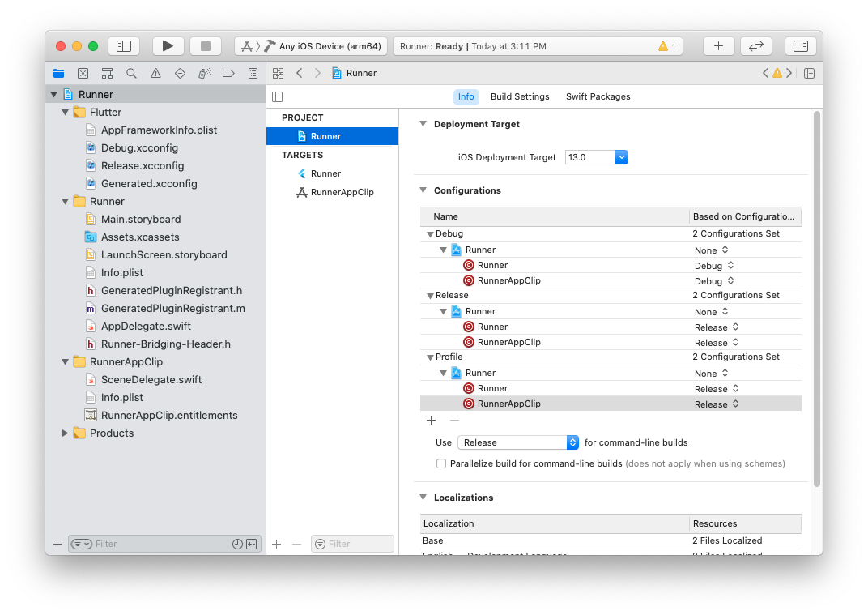
Task: Enable Parallelize build for command-line builds
Action: coord(441,463)
